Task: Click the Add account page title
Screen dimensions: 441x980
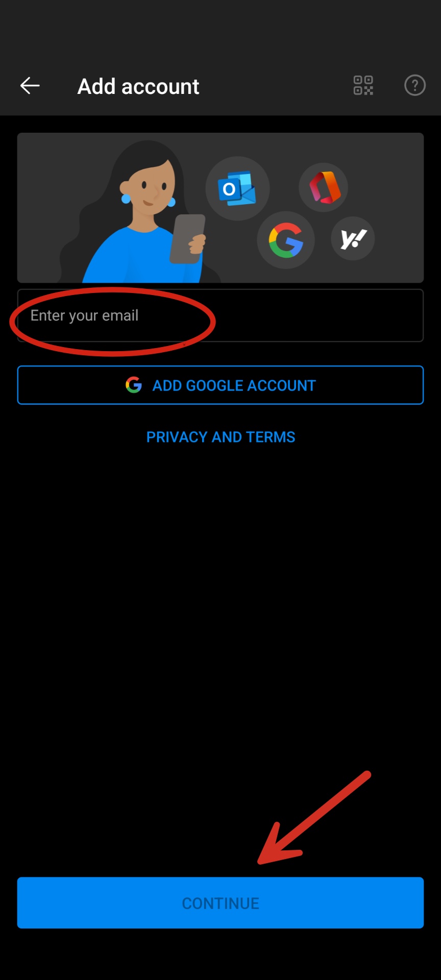Action: 138,86
